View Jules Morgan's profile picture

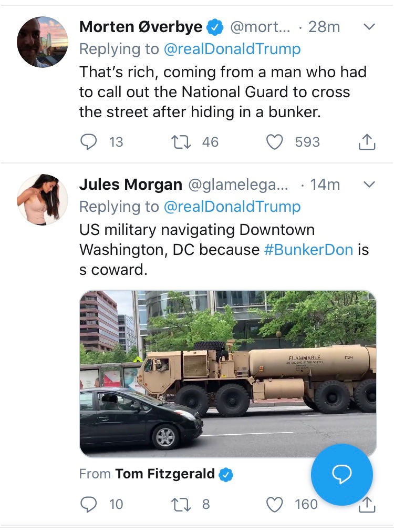tap(43, 200)
